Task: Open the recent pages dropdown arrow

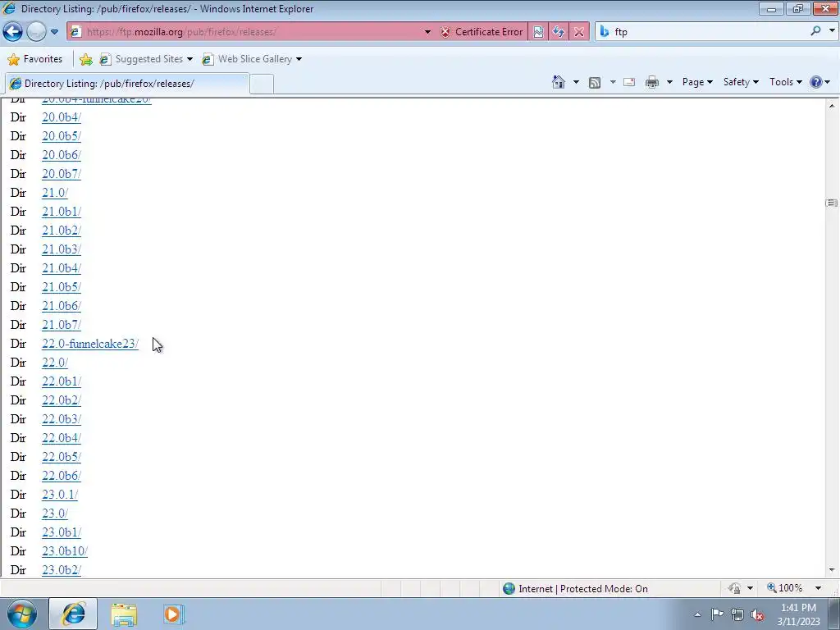Action: point(54,32)
